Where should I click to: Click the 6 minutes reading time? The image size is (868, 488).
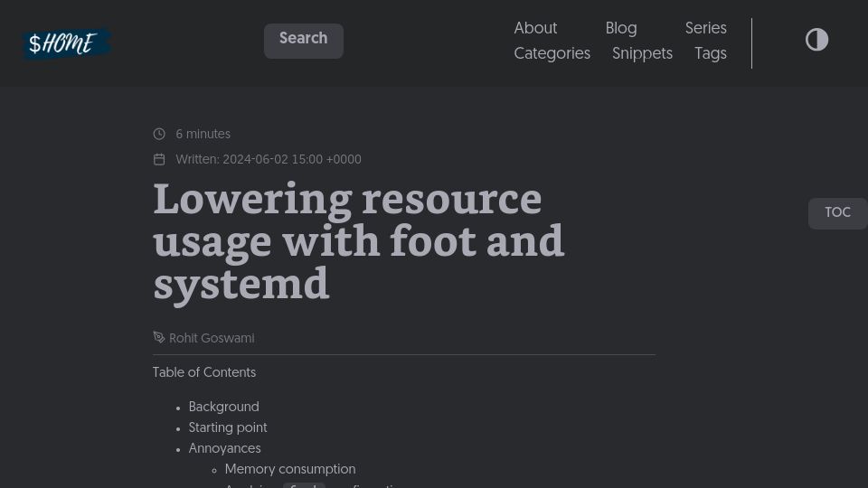point(203,134)
